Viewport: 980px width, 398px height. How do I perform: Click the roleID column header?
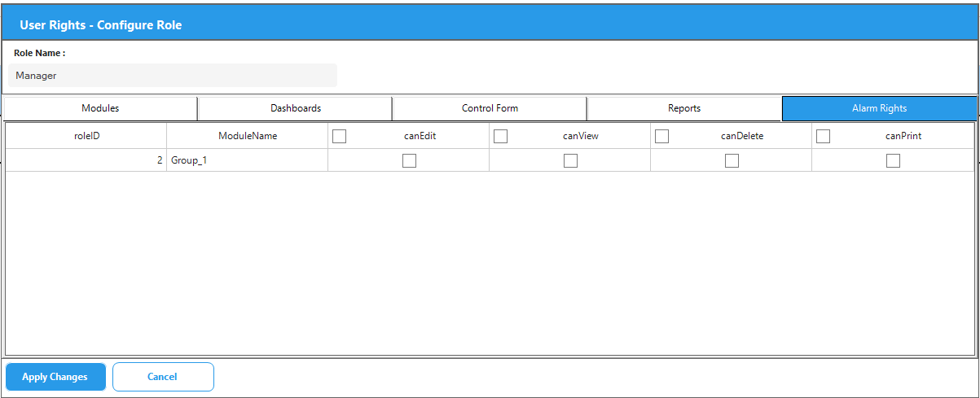coord(86,136)
